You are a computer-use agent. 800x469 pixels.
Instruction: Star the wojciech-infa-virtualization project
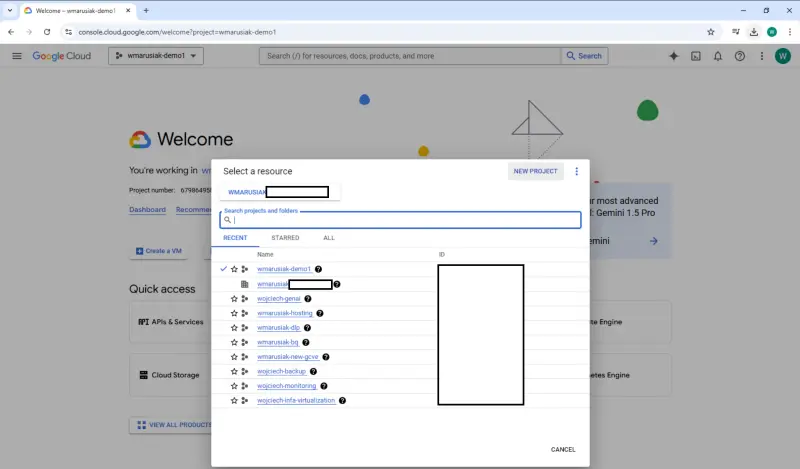pos(234,401)
